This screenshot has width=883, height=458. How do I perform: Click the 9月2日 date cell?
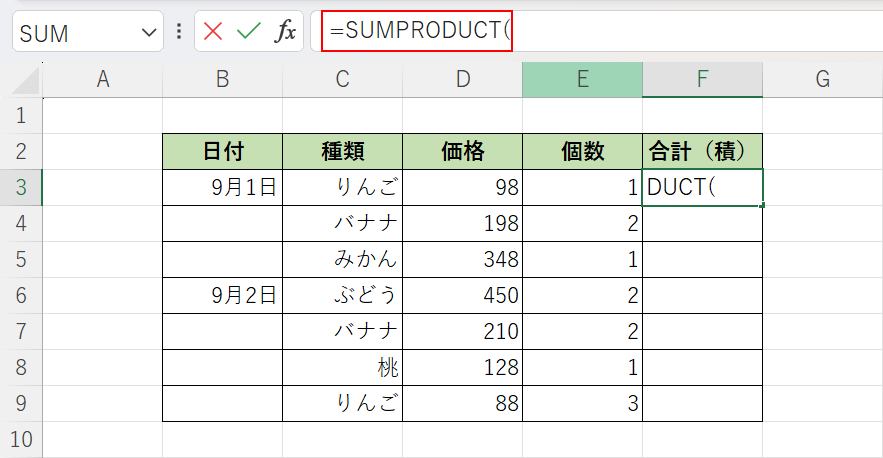point(222,295)
